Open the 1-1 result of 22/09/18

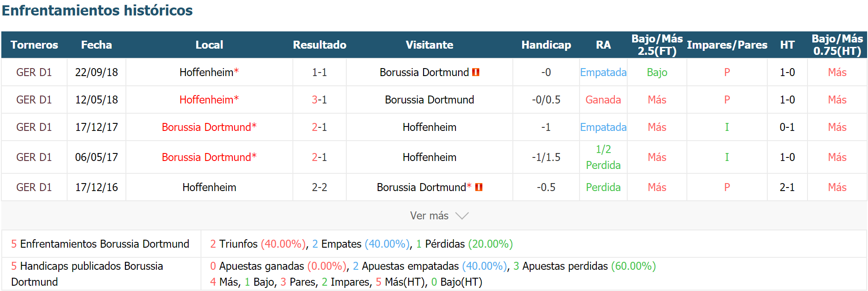click(319, 73)
